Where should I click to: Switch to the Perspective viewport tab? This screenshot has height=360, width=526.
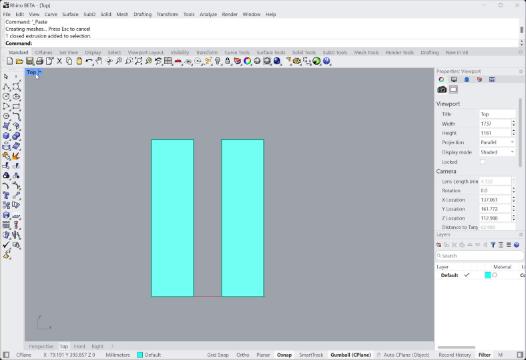(41, 346)
